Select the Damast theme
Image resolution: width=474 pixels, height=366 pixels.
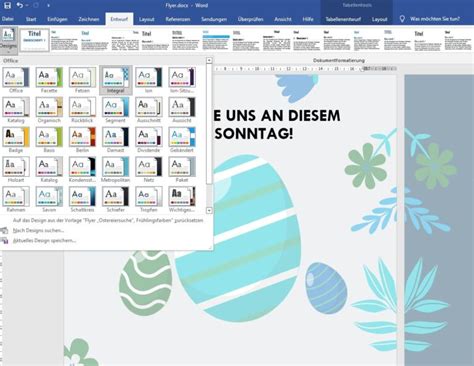click(115, 140)
